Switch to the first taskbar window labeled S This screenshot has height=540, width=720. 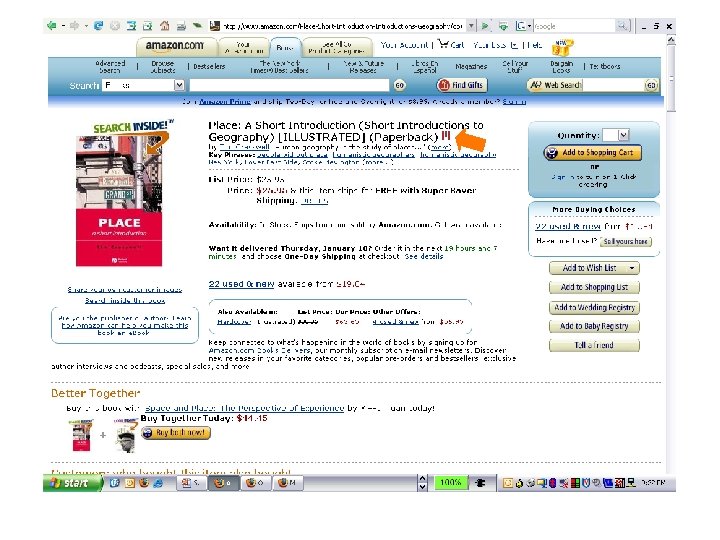tap(192, 483)
